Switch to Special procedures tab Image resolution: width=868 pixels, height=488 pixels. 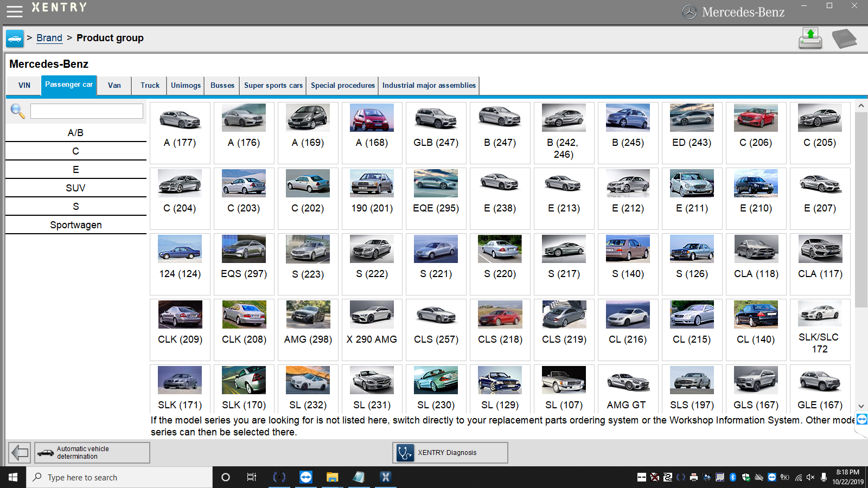(x=343, y=85)
